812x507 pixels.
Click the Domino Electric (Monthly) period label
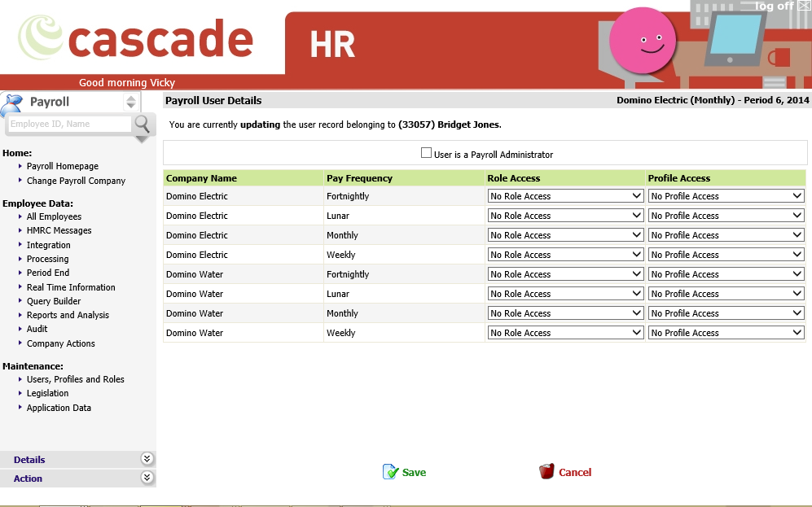[x=713, y=100]
